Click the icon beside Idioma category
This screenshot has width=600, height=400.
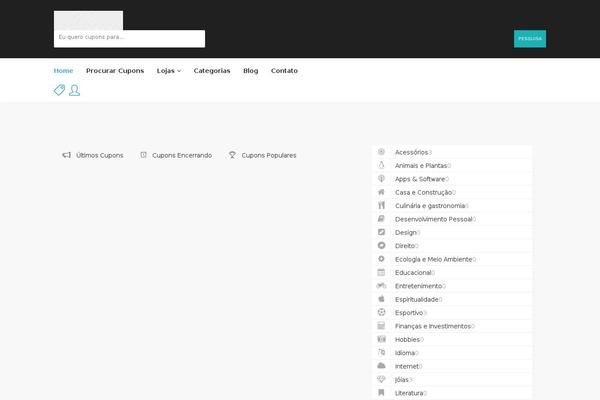click(x=381, y=353)
